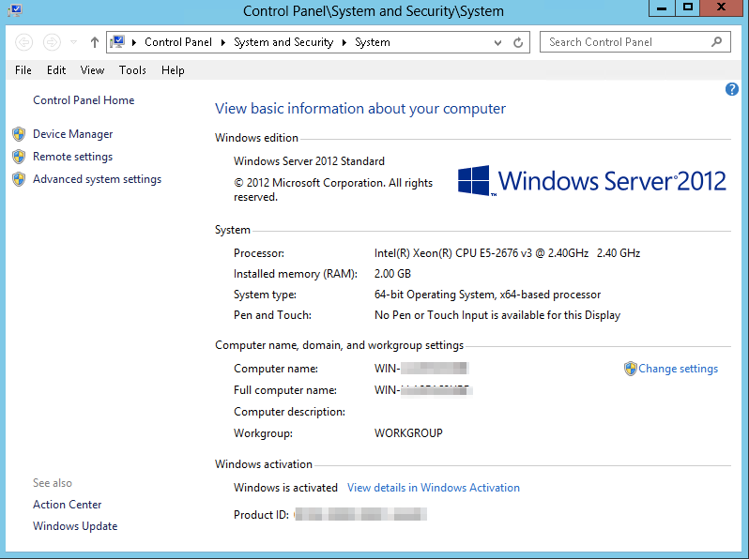749x560 pixels.
Task: Click the computer icon in address bar
Action: click(x=117, y=42)
